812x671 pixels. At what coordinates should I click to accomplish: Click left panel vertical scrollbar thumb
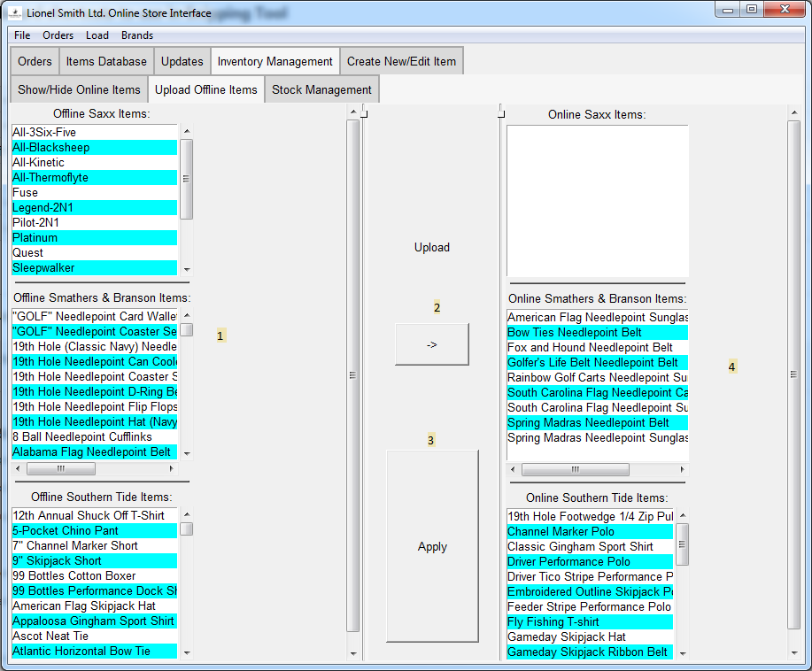click(x=352, y=375)
